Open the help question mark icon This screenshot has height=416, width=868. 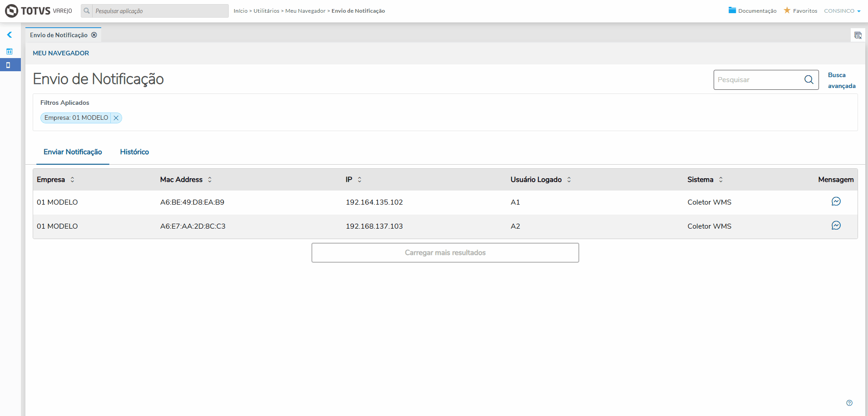849,403
